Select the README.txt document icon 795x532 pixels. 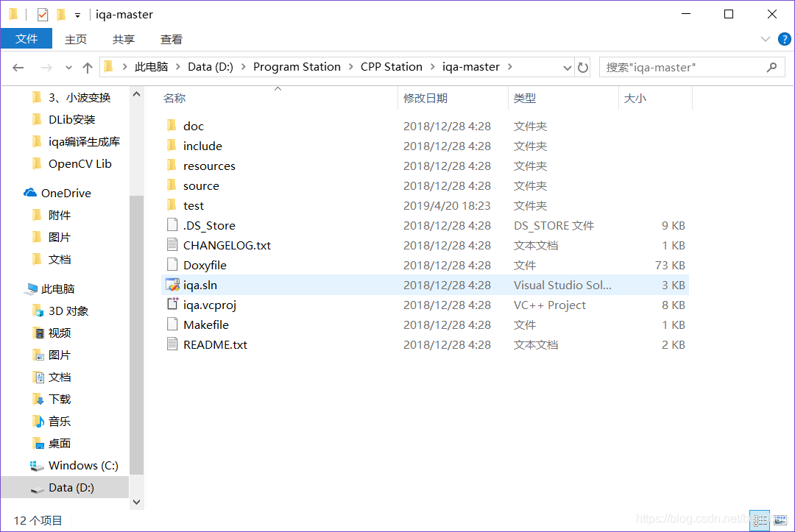pyautogui.click(x=172, y=344)
